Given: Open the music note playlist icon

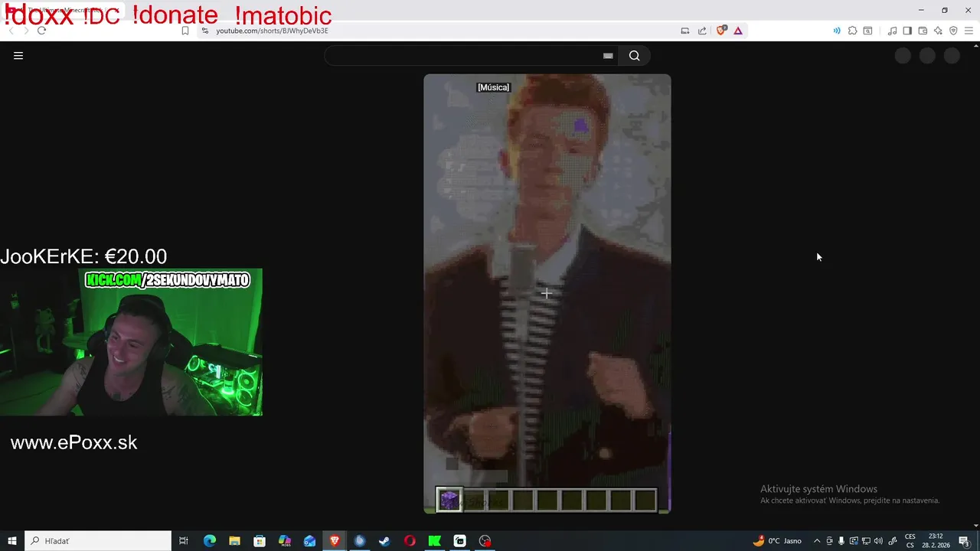Looking at the screenshot, I should point(892,31).
